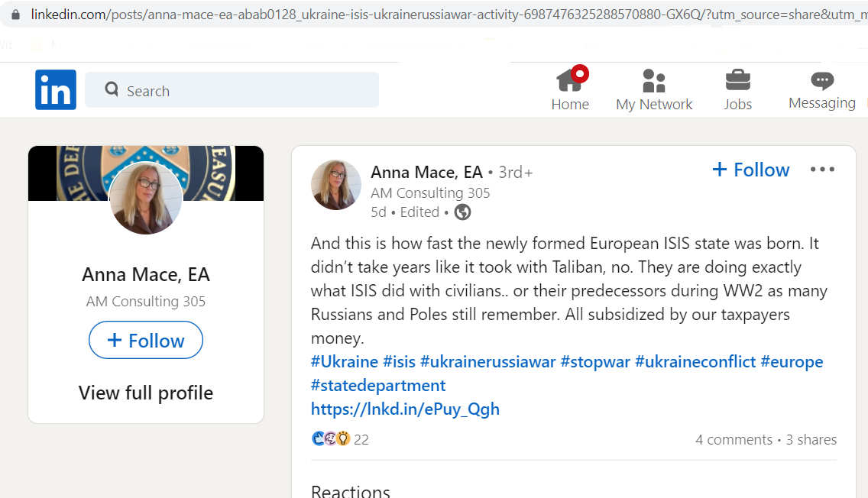The image size is (868, 498).
Task: View the 3 shares
Action: (x=811, y=439)
